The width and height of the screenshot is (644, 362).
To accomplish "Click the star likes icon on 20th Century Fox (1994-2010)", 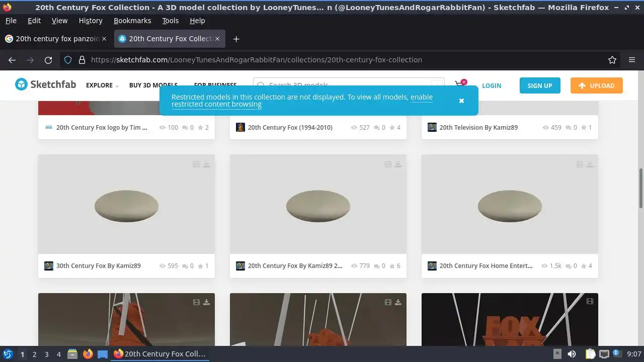I will coord(392,128).
